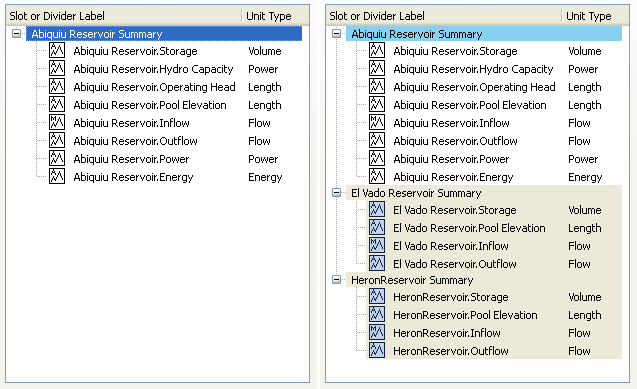Click the Abiquiu Reservoir.Inflow icon in right panel
Screen dimensions: 637x389
377,122
